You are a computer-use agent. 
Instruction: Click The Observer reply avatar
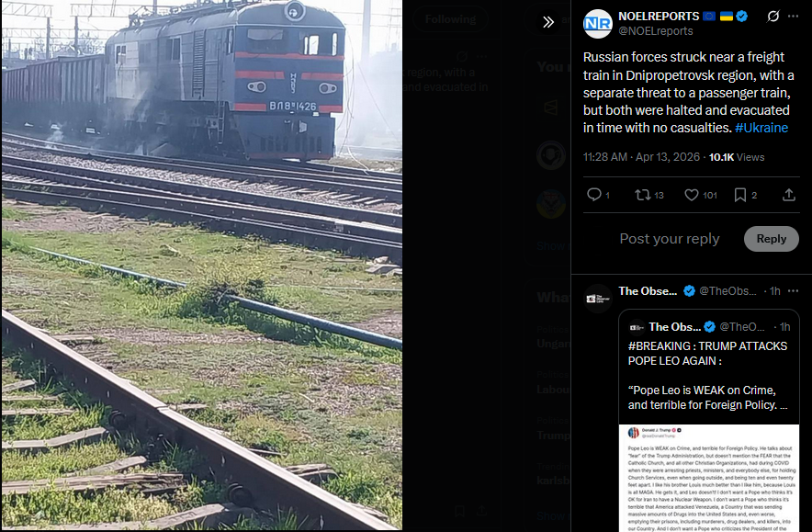coord(598,299)
